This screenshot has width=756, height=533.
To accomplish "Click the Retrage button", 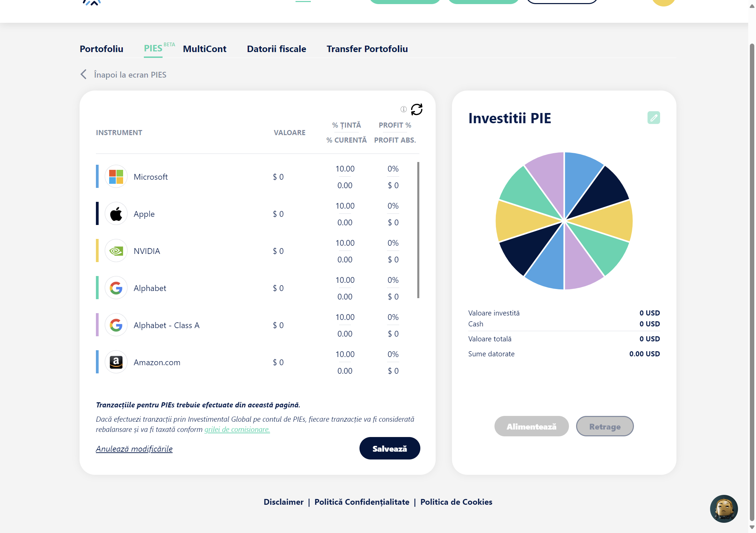I will point(605,426).
